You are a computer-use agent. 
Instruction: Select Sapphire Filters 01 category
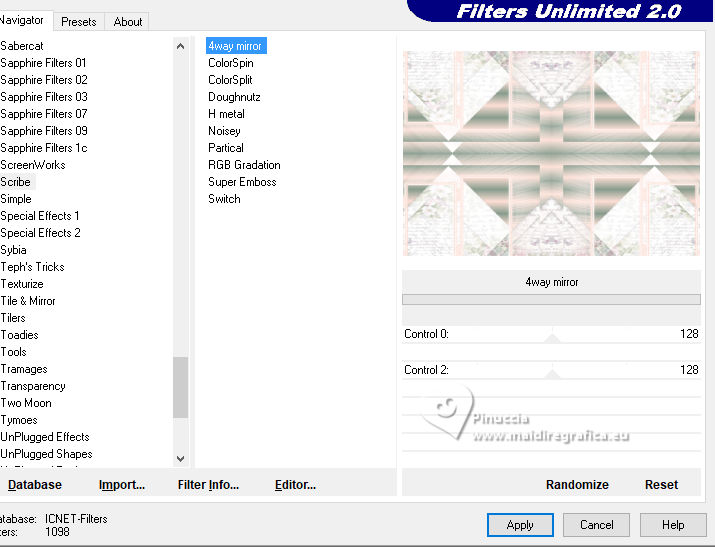point(43,63)
